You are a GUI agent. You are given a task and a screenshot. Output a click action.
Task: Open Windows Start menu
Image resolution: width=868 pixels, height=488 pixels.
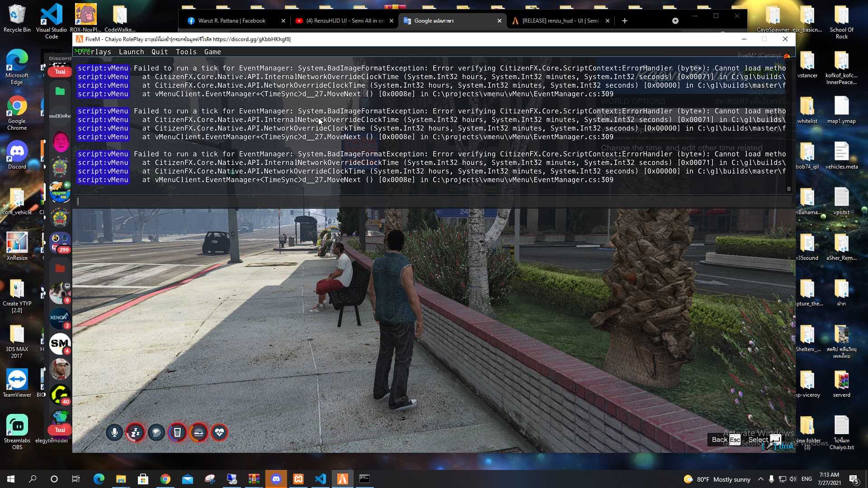click(x=11, y=479)
